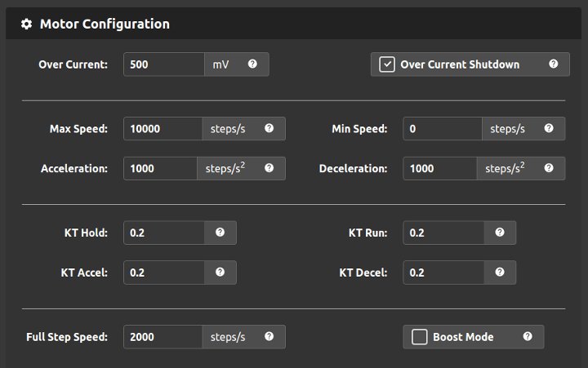Click the "Max Speed:" field label
This screenshot has height=368, width=588.
pyautogui.click(x=78, y=129)
